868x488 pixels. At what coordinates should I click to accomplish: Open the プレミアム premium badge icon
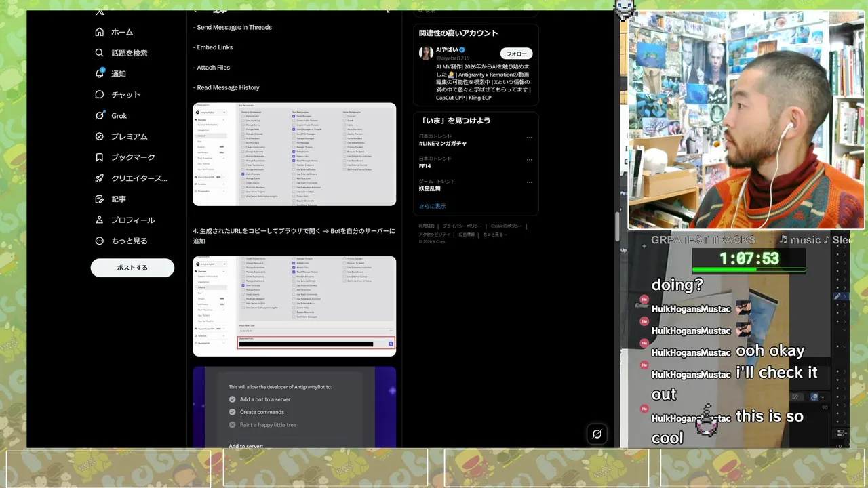pos(100,136)
